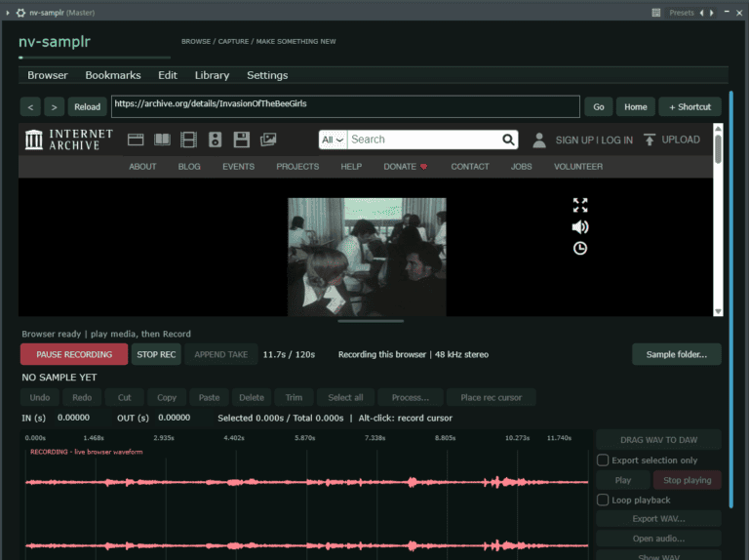Viewport: 749px width, 560px height.
Task: Click the OUT (s) value field
Action: point(175,418)
